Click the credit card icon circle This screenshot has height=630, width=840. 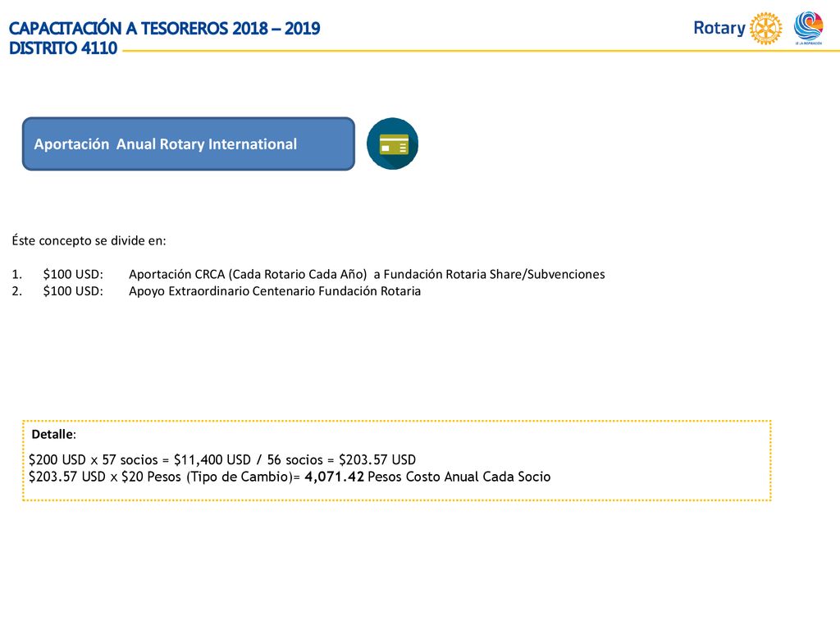pos(393,144)
